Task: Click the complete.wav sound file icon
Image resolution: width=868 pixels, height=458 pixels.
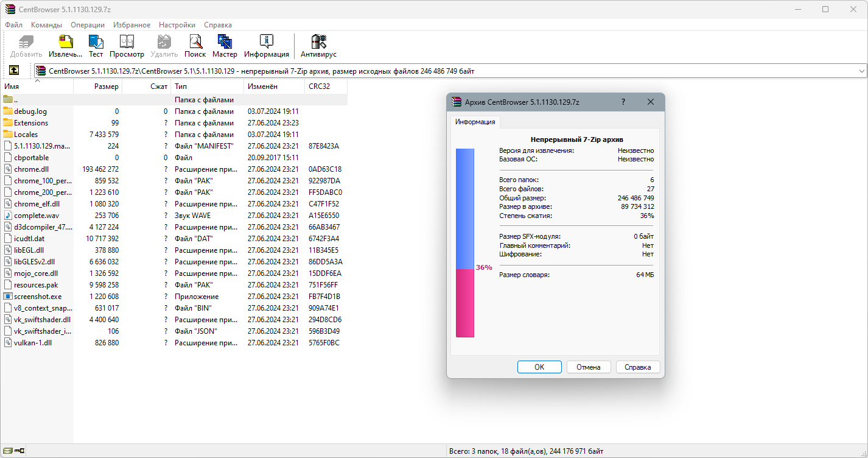Action: (x=8, y=215)
